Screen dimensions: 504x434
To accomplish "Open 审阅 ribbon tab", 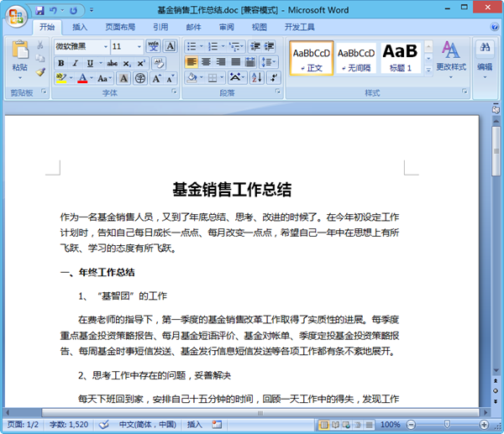I will pyautogui.click(x=227, y=27).
